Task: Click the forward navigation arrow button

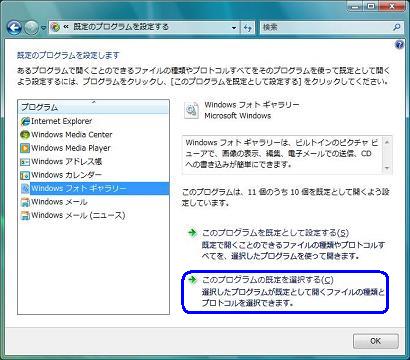Action: click(x=31, y=28)
